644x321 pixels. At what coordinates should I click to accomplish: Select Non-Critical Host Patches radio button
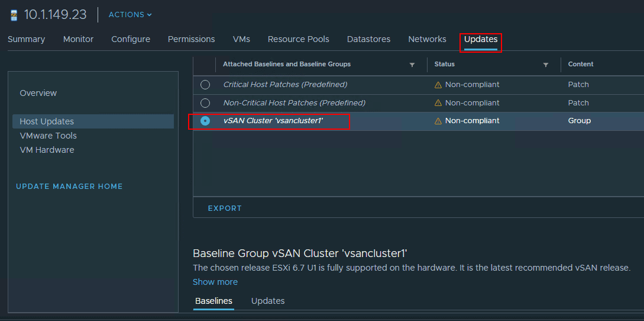click(x=205, y=103)
